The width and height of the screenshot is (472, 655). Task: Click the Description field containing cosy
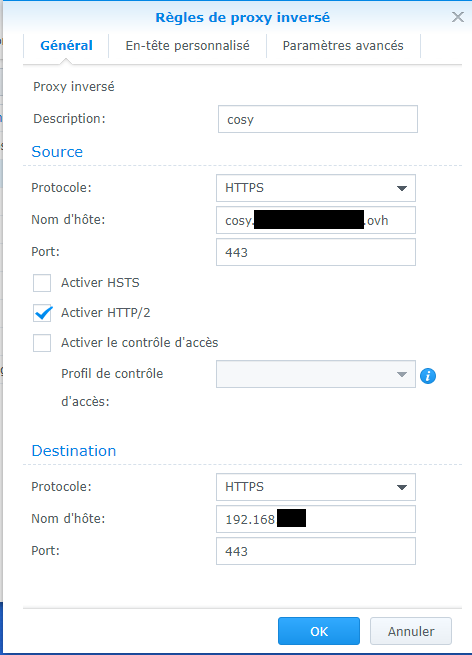(318, 119)
